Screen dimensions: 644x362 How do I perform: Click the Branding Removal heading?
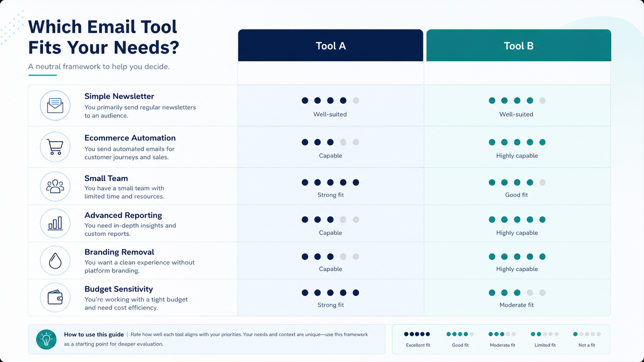coord(119,252)
